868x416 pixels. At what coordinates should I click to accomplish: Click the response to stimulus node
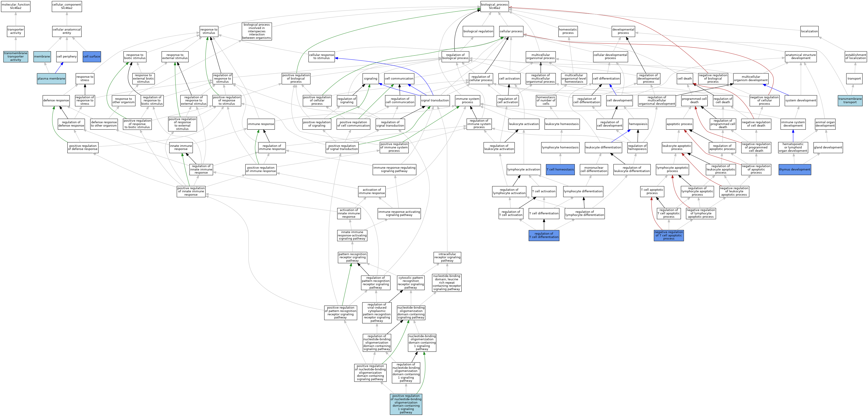click(x=209, y=31)
